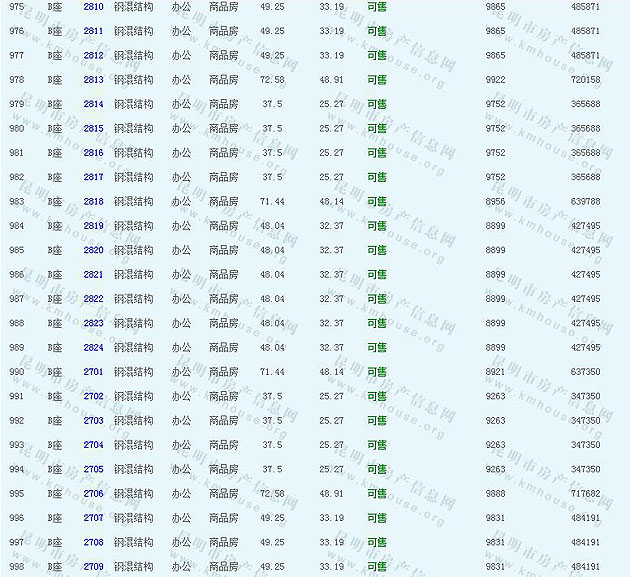
Task: Click room number 2816
Action: (93, 153)
